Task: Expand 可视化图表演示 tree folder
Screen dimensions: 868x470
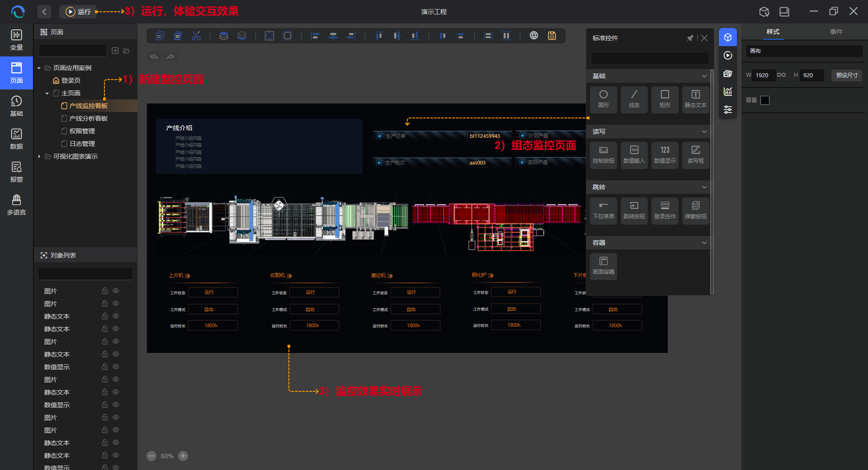Action: coord(39,156)
